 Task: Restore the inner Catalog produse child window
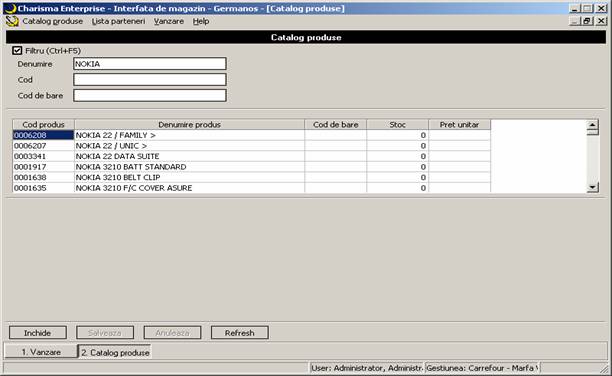(587, 21)
